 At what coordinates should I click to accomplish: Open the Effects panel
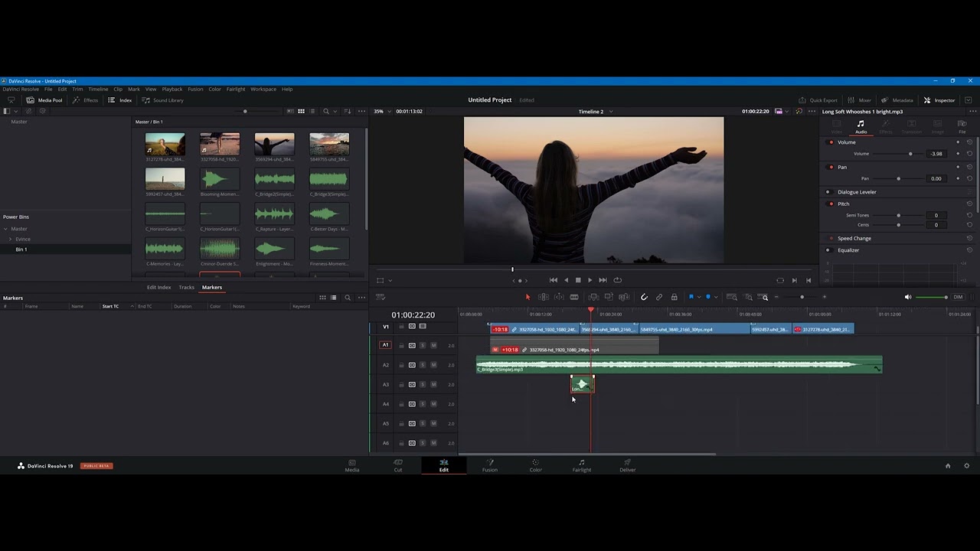pyautogui.click(x=85, y=100)
